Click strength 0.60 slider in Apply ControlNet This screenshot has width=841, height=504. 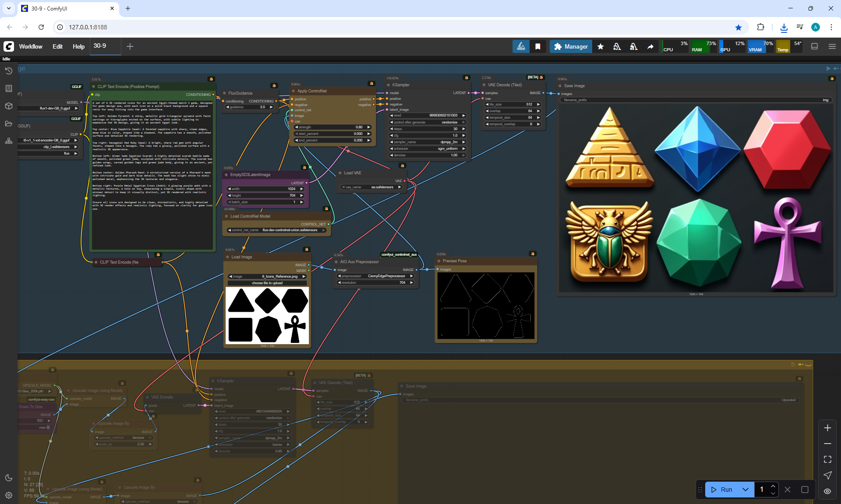pyautogui.click(x=333, y=127)
